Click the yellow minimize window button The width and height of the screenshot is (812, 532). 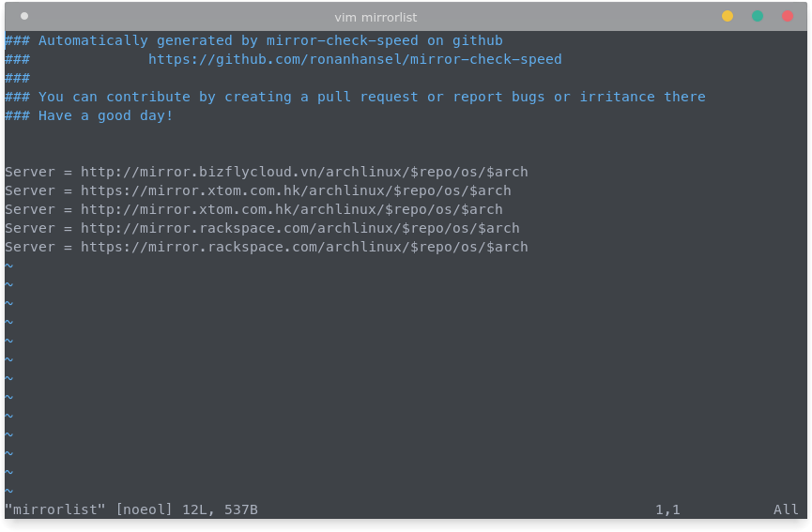tap(728, 17)
